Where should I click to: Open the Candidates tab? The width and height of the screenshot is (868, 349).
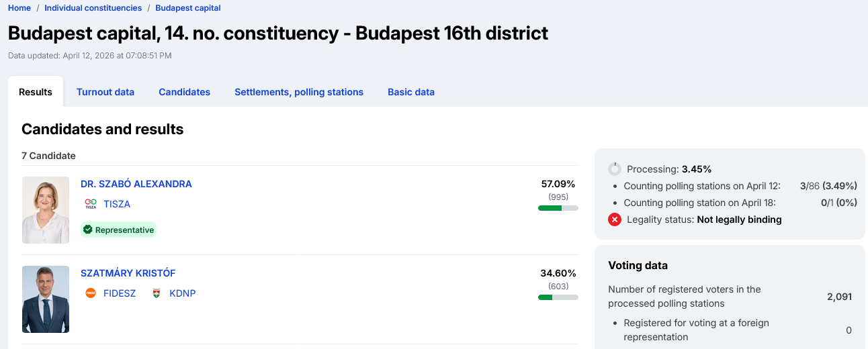click(185, 92)
